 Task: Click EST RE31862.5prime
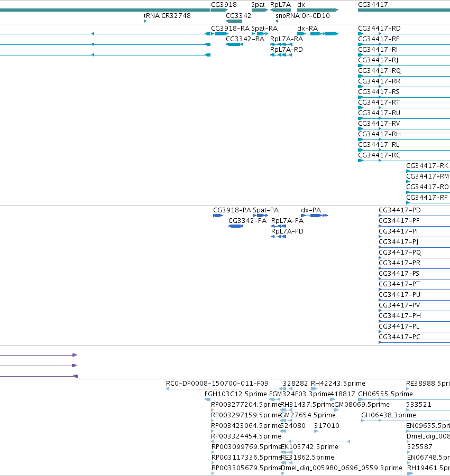307,458
